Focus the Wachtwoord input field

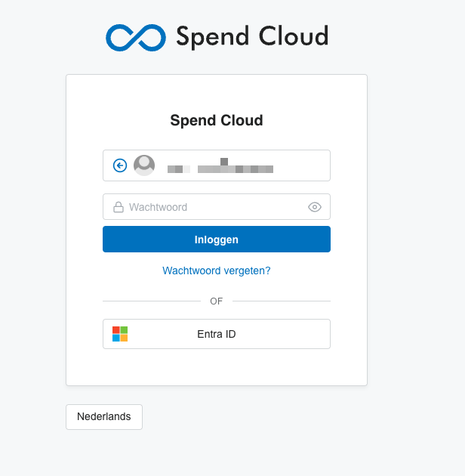(217, 207)
